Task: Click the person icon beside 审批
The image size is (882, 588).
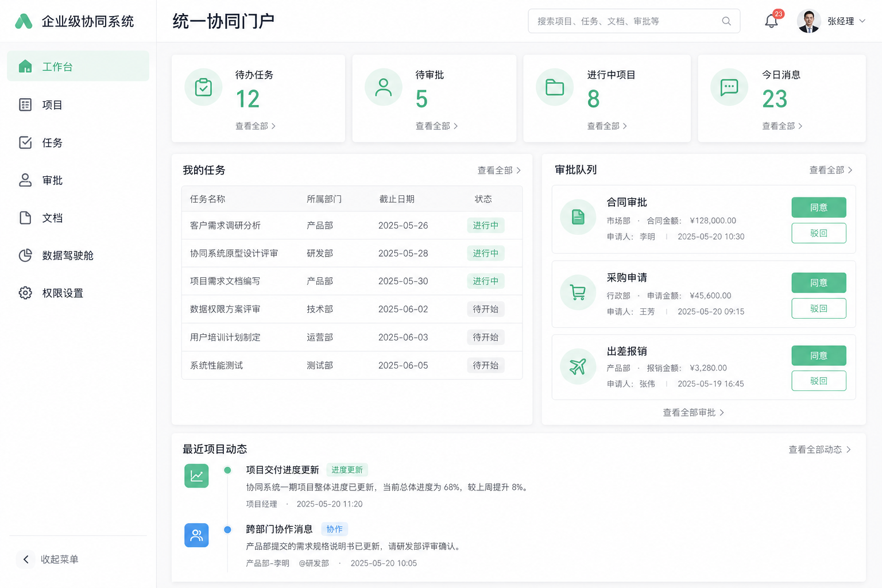Action: [x=25, y=180]
